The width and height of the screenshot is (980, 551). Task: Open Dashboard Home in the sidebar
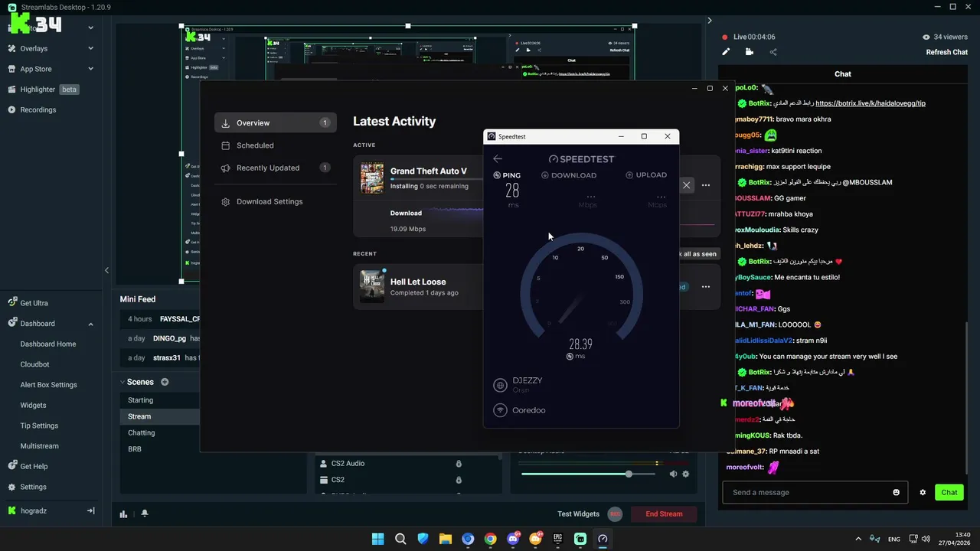[48, 344]
